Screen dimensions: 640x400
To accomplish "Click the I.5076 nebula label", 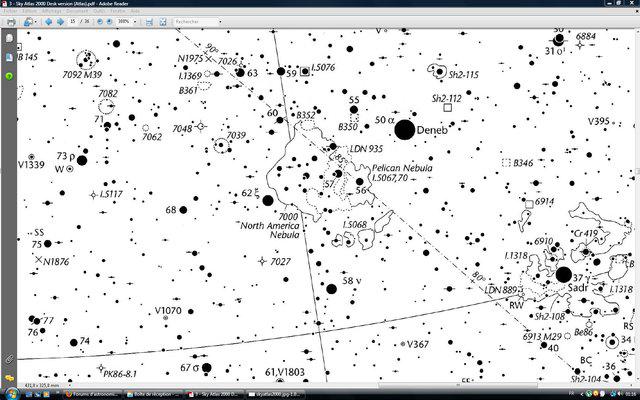I will [323, 67].
